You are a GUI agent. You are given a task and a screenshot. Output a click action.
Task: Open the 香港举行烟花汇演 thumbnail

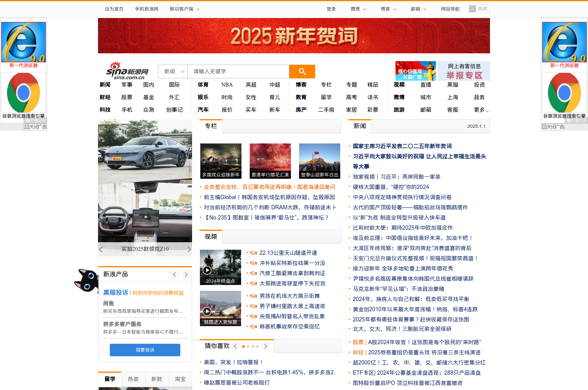(270, 161)
